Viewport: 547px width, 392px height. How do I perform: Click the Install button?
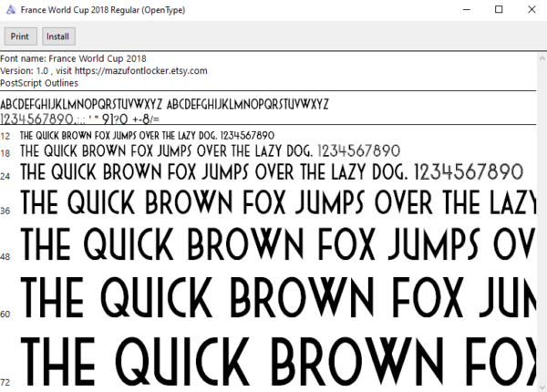tap(58, 36)
